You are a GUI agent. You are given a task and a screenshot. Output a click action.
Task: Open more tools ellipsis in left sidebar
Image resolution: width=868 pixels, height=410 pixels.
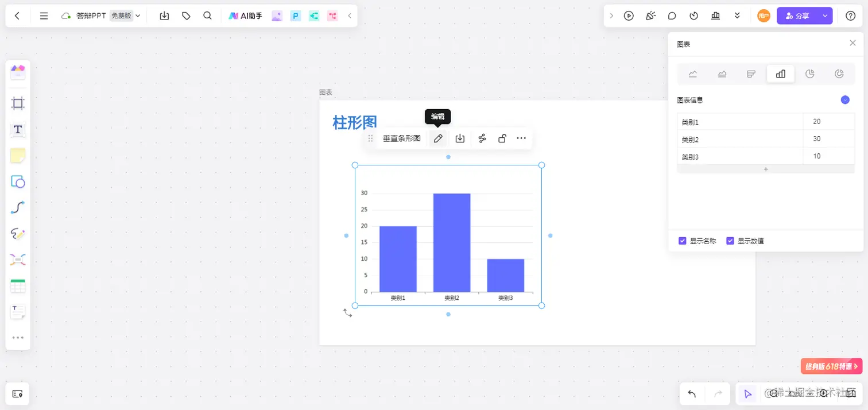click(x=18, y=338)
